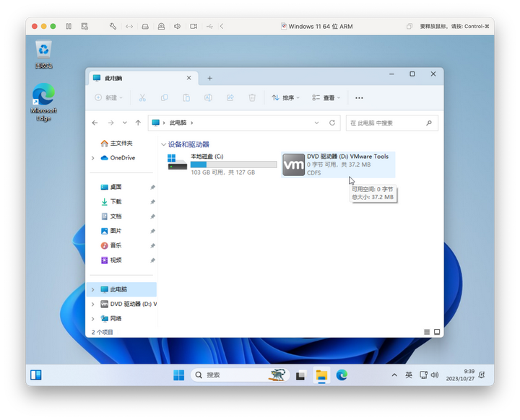
Task: Open the Windows Start menu
Action: coord(179,375)
